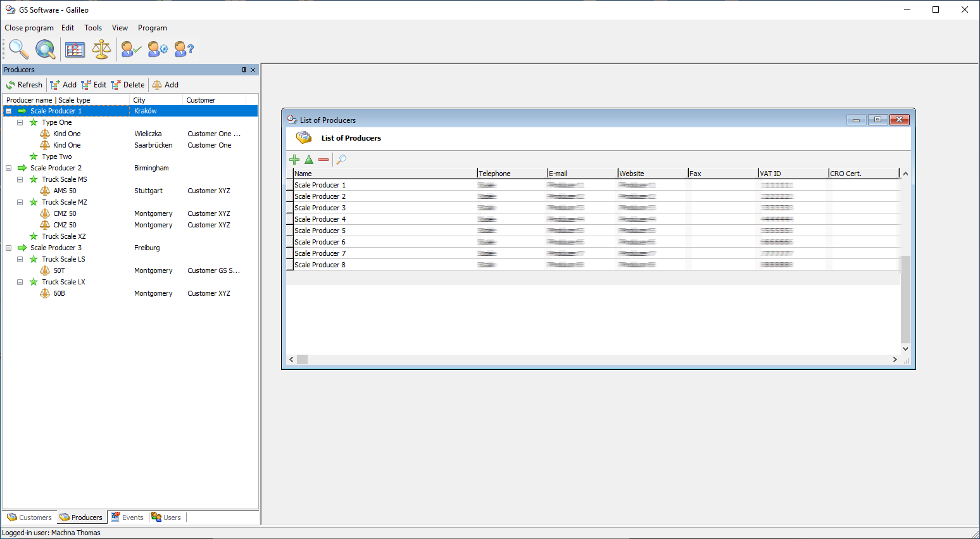
Task: Click the calendar table icon in main toolbar
Action: 75,49
